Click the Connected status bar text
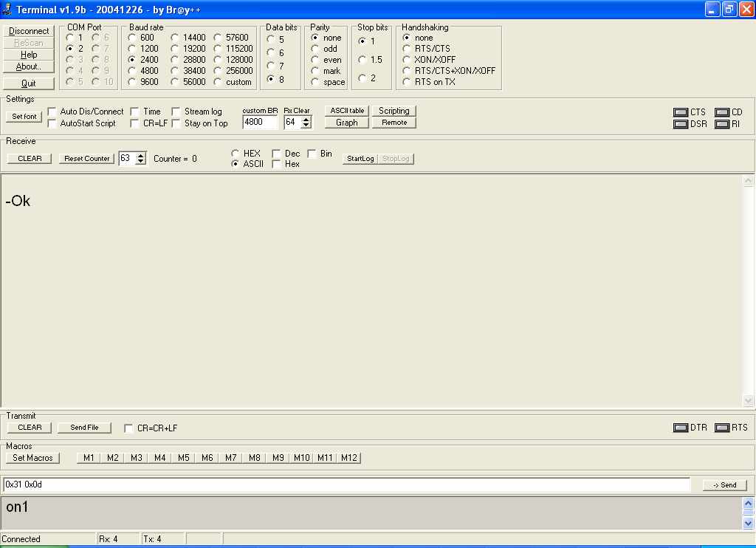756x548 pixels. coord(21,539)
